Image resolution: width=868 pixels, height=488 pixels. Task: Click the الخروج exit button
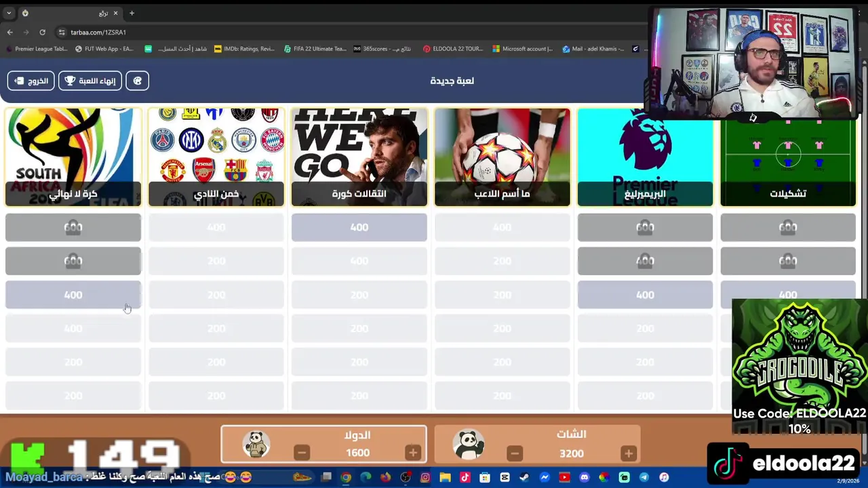31,81
